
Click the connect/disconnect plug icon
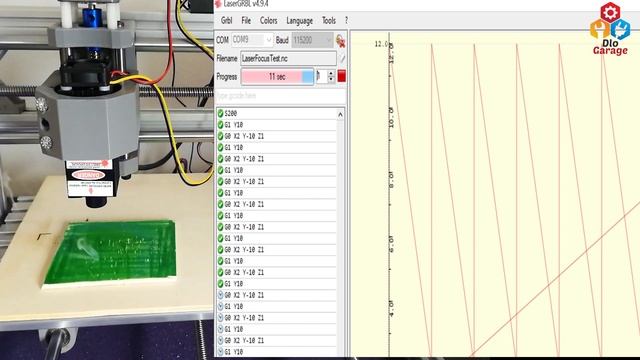(x=340, y=40)
